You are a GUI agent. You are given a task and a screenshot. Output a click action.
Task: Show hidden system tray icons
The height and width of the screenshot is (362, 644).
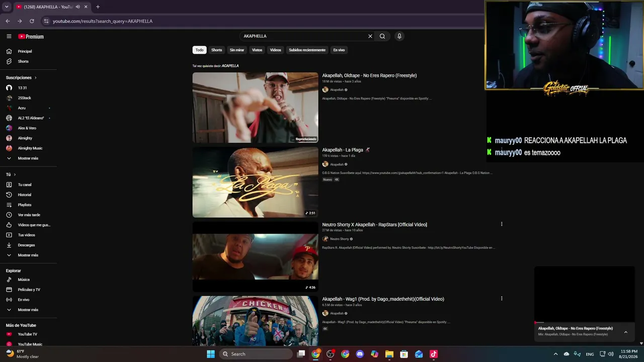(x=555, y=354)
